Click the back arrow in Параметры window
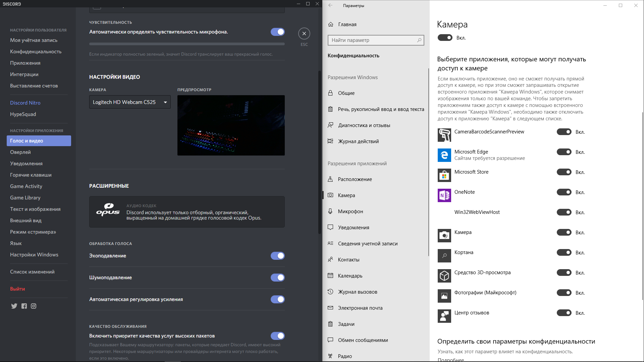This screenshot has width=644, height=362. (x=330, y=5)
